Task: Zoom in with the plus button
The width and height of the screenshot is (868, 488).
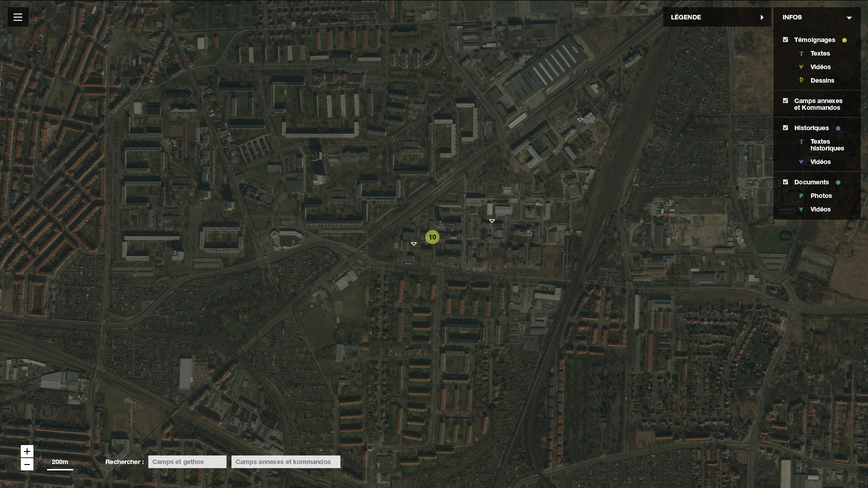Action: [x=27, y=451]
